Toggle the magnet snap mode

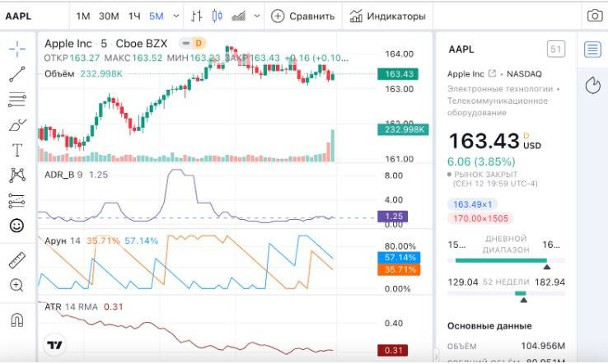(x=17, y=320)
